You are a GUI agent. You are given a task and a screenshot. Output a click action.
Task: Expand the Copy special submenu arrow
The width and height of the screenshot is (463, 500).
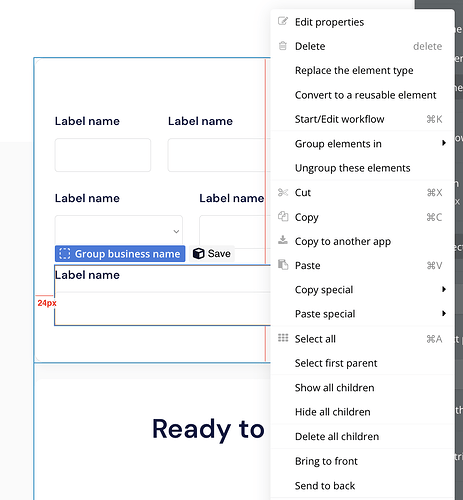[444, 289]
